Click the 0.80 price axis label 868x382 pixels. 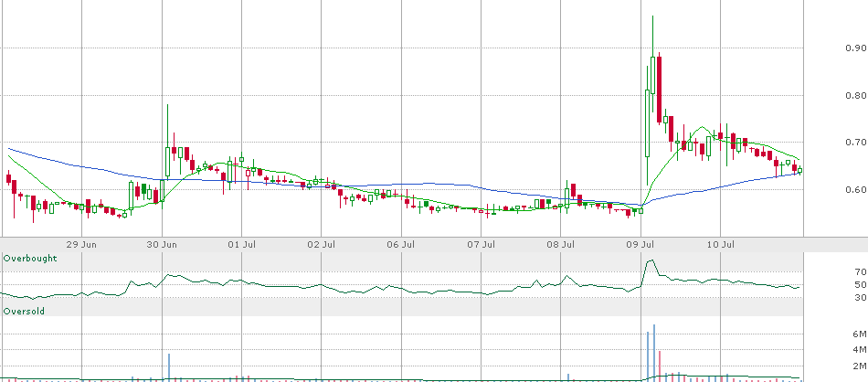856,95
